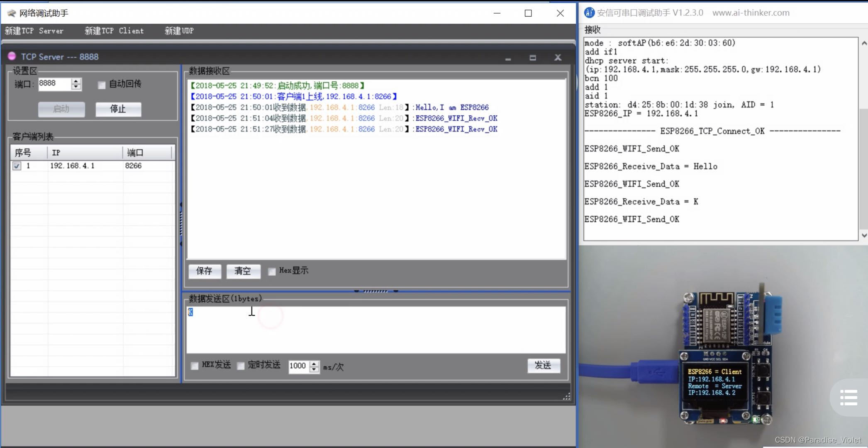Click the receive area scroll-up arrow
Image resolution: width=868 pixels, height=448 pixels.
point(863,42)
